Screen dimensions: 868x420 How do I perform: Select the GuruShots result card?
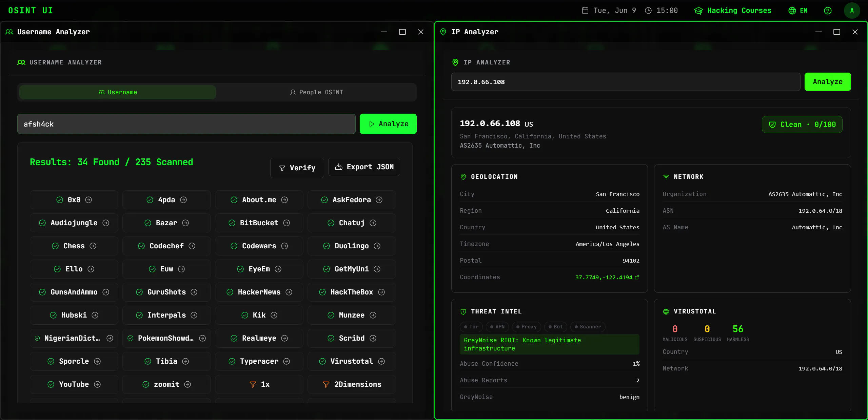166,292
